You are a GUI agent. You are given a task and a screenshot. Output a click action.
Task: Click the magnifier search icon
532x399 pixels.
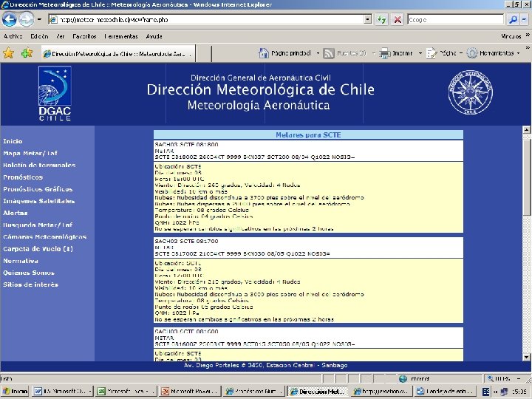click(513, 20)
